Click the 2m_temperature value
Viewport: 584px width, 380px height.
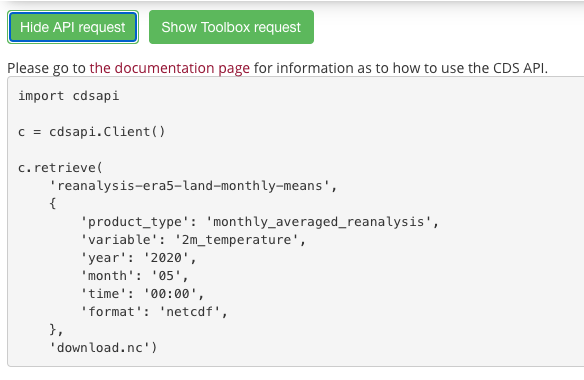pos(237,240)
